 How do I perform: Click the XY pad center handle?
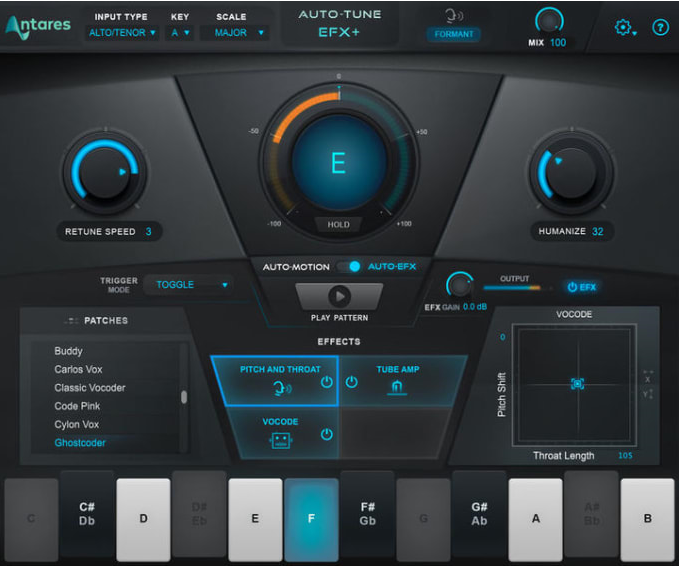click(577, 384)
